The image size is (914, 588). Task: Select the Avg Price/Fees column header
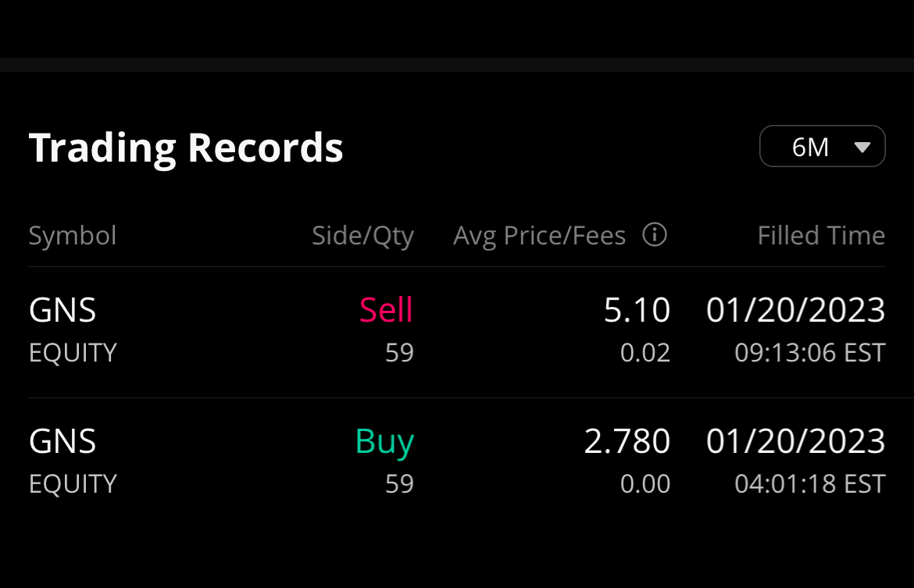539,235
